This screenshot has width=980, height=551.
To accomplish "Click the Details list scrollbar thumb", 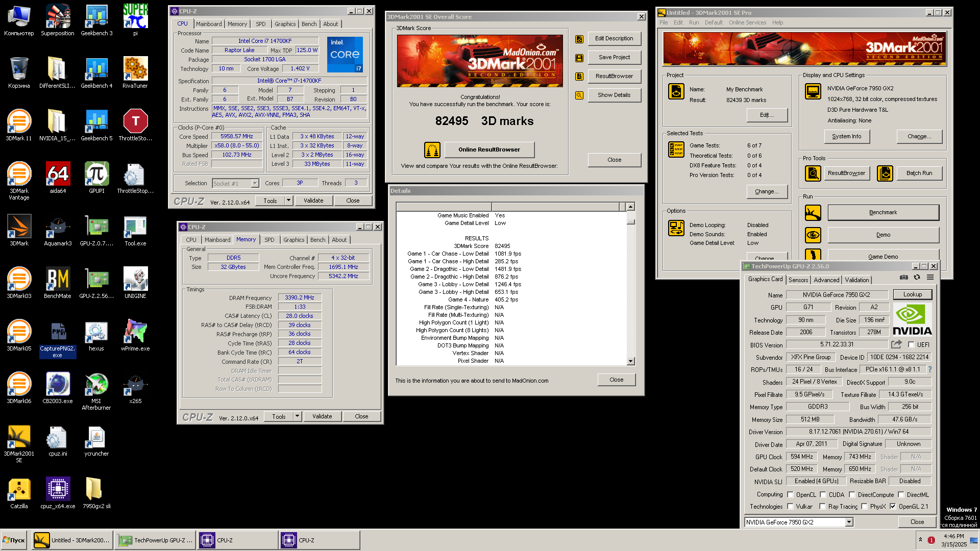I will (x=631, y=221).
